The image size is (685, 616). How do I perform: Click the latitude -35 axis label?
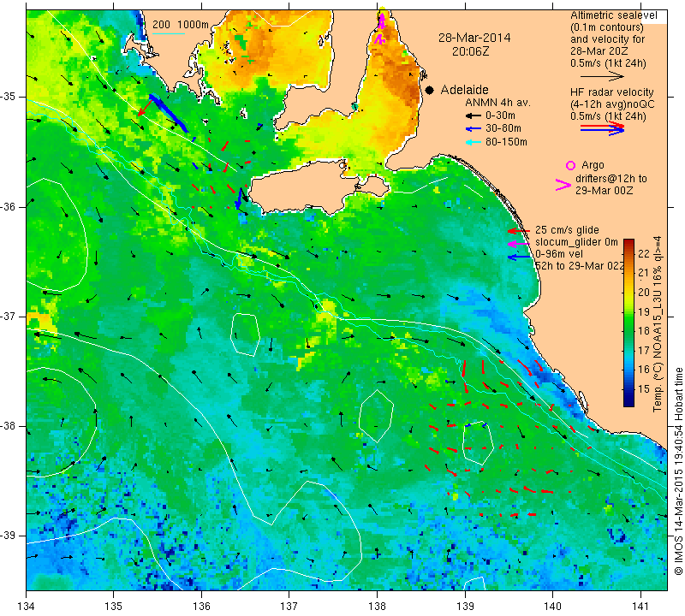pos(9,97)
